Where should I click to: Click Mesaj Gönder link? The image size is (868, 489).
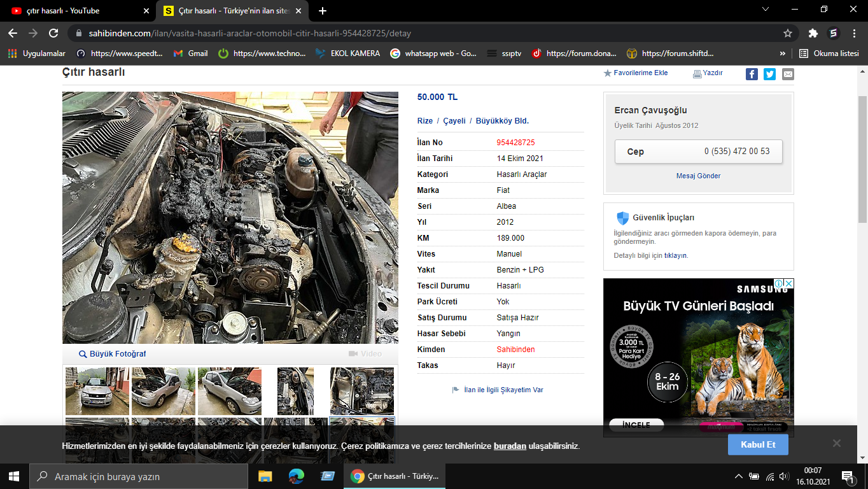click(698, 176)
